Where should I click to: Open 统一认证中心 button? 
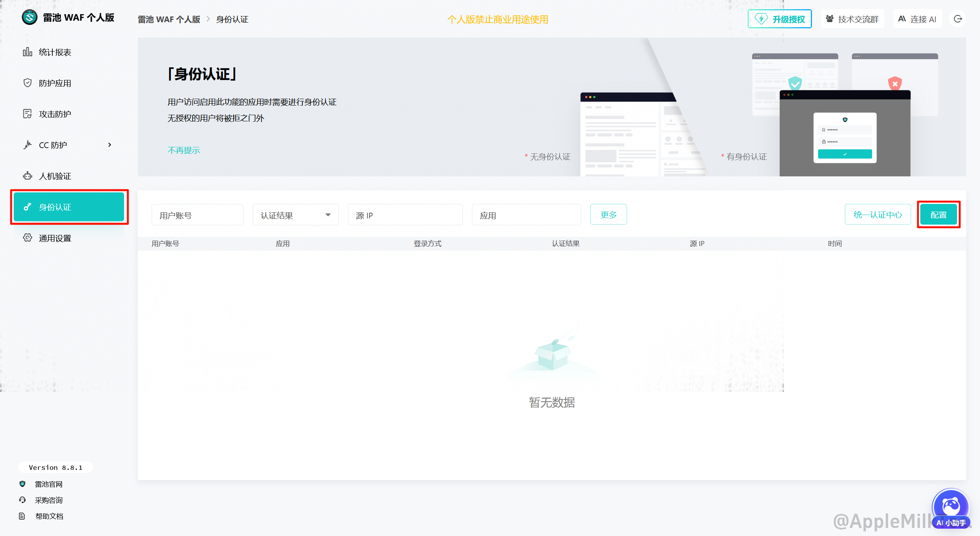point(877,215)
